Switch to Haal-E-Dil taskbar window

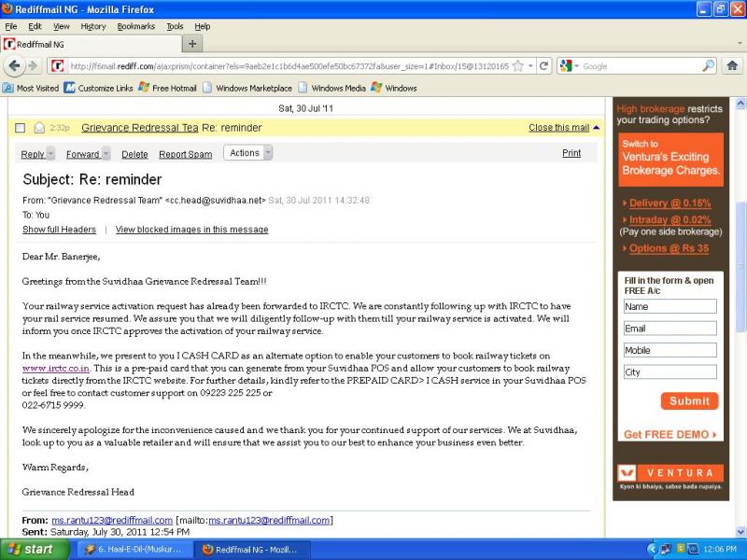pos(134,549)
